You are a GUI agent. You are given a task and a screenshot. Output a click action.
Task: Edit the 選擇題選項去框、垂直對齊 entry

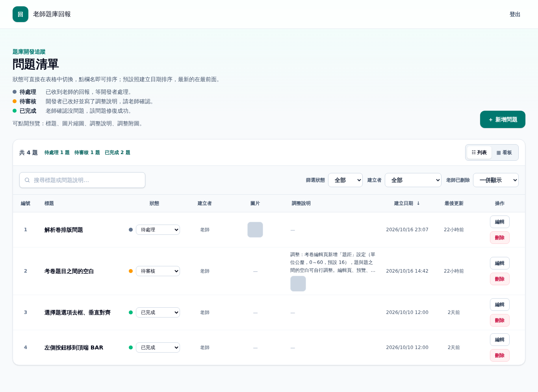tap(500, 305)
